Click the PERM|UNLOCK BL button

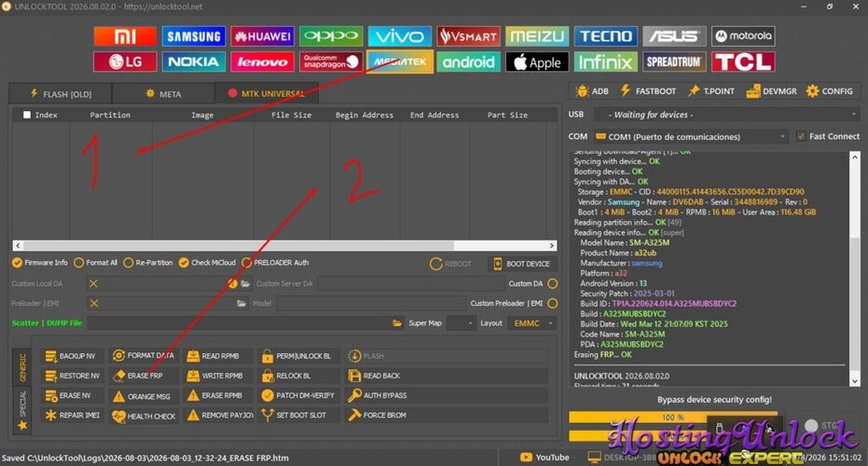tap(298, 356)
